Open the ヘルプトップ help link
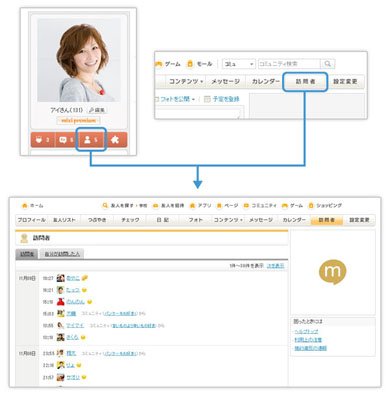 [306, 332]
